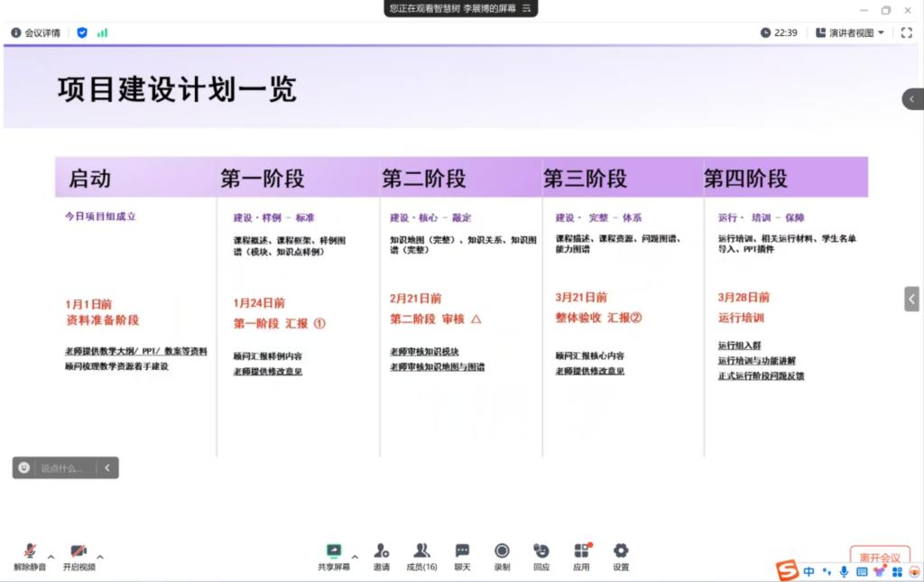Open the chat (聊天) panel
The height and width of the screenshot is (582, 924).
(462, 551)
